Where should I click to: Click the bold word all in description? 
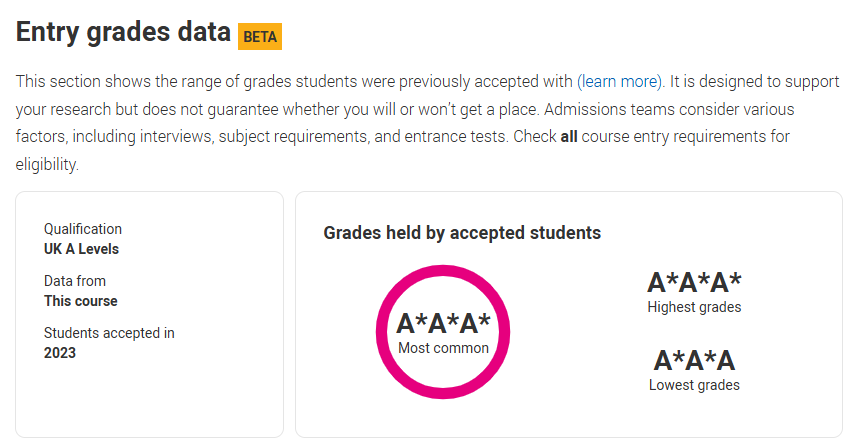[x=569, y=136]
